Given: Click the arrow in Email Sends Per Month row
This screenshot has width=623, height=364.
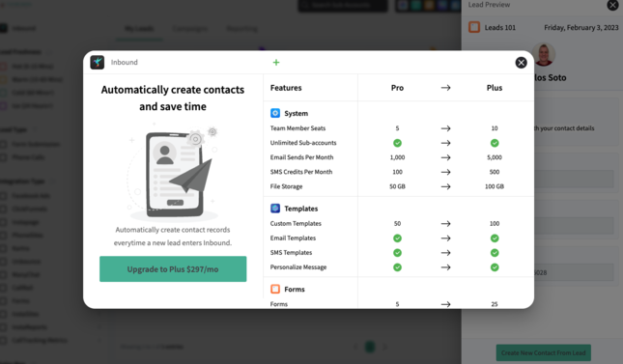Looking at the screenshot, I should click(446, 157).
